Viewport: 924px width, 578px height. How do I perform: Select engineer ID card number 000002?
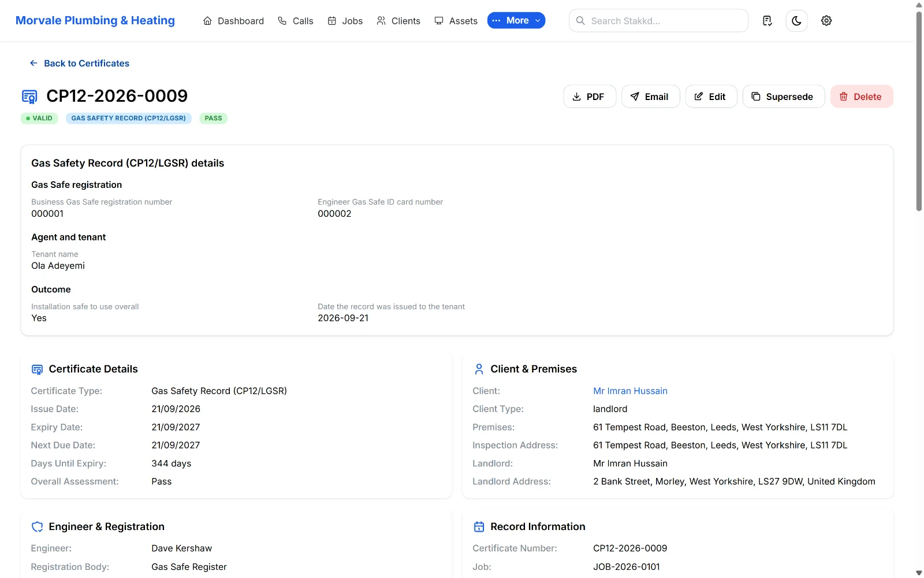point(334,214)
